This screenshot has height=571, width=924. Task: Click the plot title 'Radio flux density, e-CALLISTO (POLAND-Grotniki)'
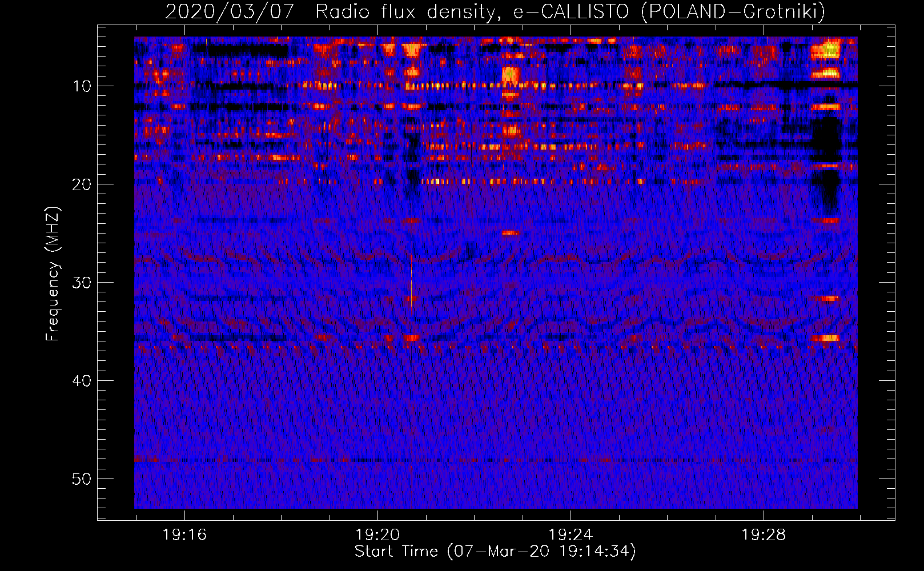click(570, 12)
